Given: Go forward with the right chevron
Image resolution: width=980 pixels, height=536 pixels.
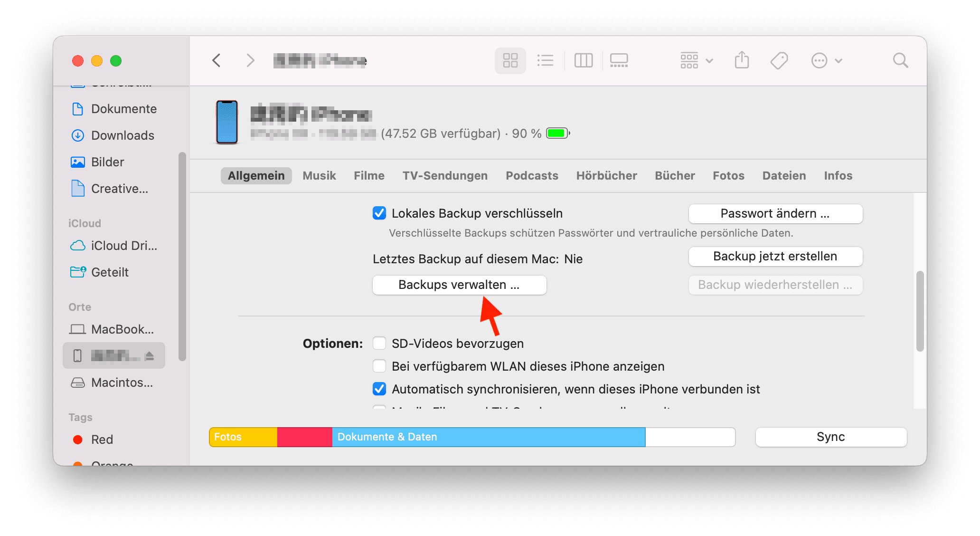Looking at the screenshot, I should pos(250,60).
